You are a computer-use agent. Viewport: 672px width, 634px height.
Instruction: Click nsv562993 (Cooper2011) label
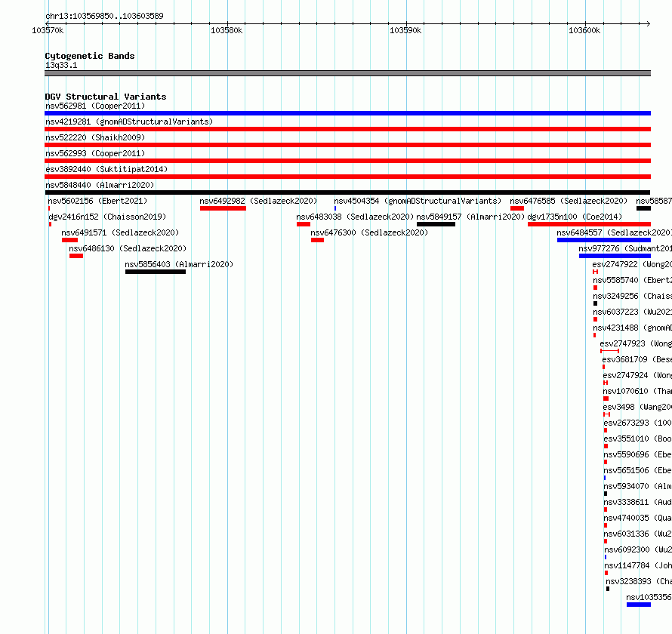95,153
